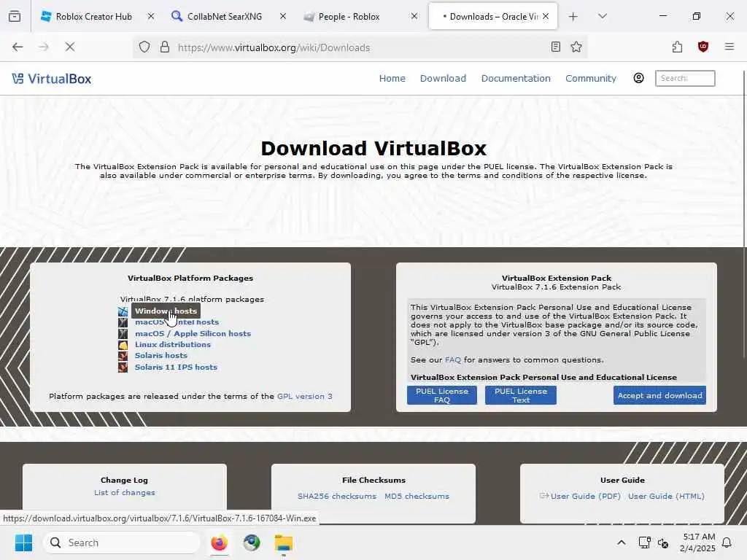Open the MD5 checksums link
747x560 pixels.
[417, 496]
